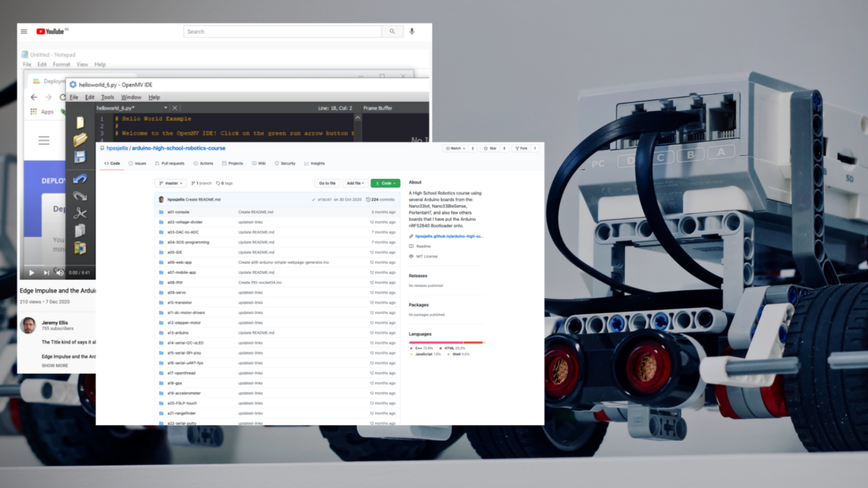Open the a09-servo folder
868x488 pixels.
click(177, 292)
